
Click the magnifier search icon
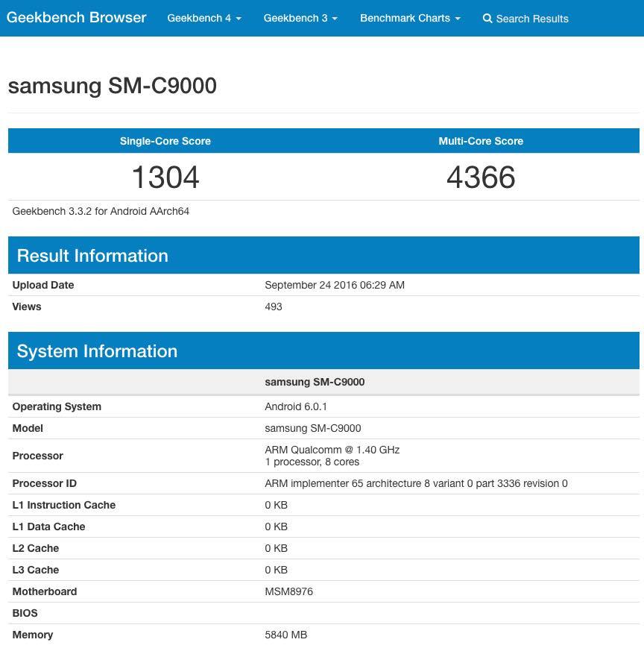[x=487, y=19]
